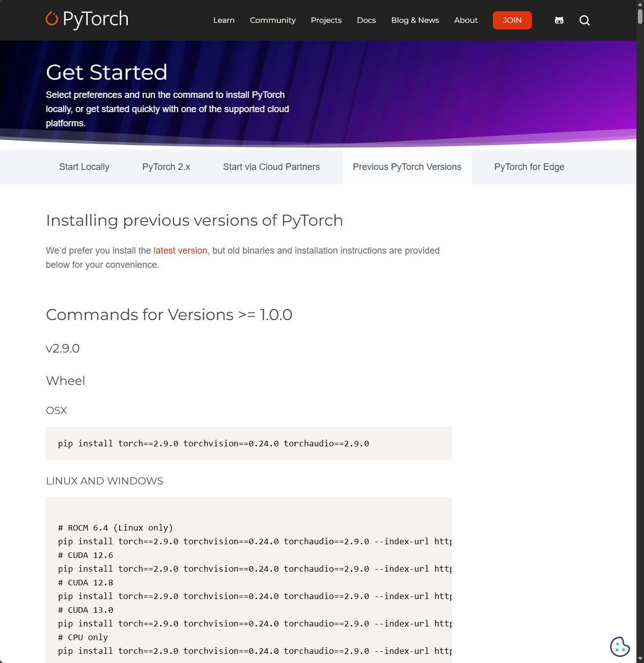The width and height of the screenshot is (644, 663).
Task: Click the pip command under CUDA 13.0
Action: (255, 623)
